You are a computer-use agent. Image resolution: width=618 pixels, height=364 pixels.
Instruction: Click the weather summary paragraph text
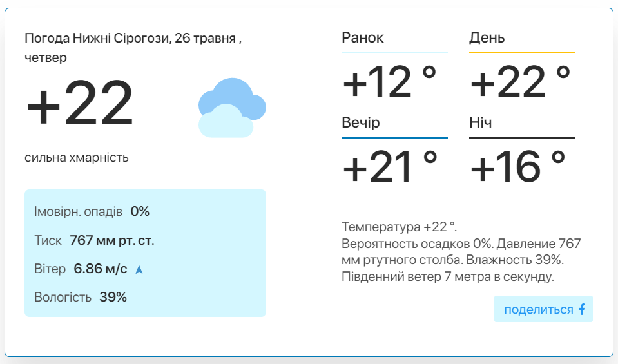[x=461, y=252]
